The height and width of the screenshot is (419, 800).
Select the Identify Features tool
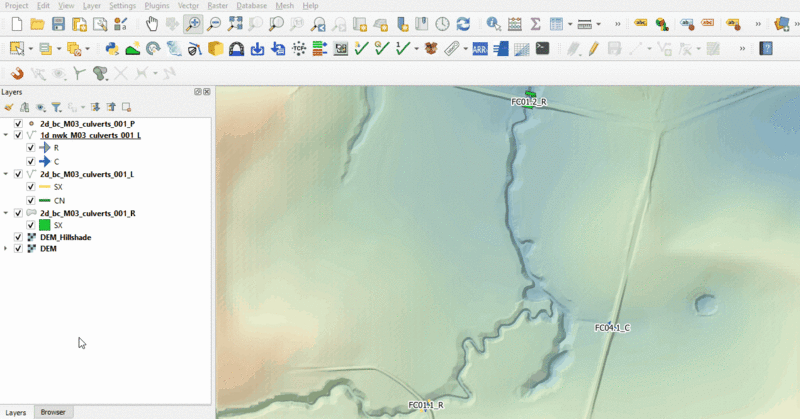[x=493, y=24]
